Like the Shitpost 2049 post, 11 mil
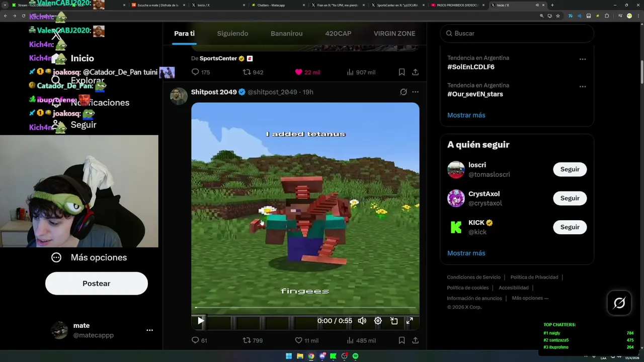 (306, 340)
